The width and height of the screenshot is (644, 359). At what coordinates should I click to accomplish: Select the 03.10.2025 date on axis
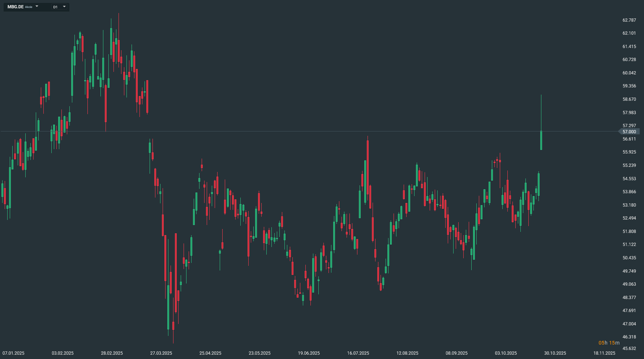click(x=506, y=353)
